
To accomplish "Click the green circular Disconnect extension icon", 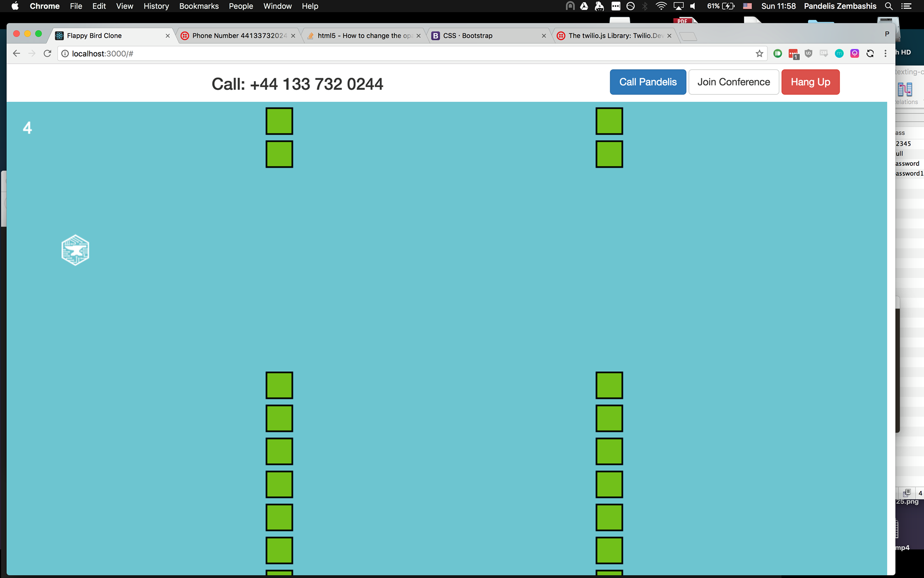I will pos(777,53).
